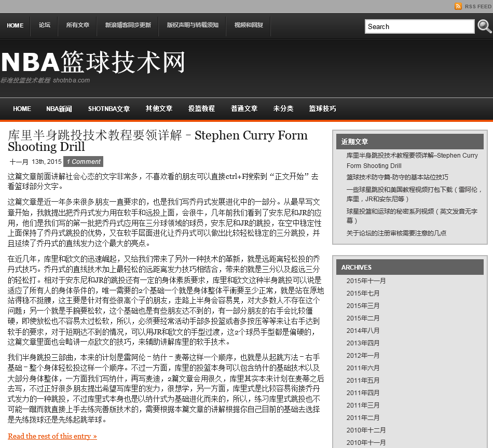Open the 2012年一月 archive
This screenshot has height=448, width=493.
point(363,356)
